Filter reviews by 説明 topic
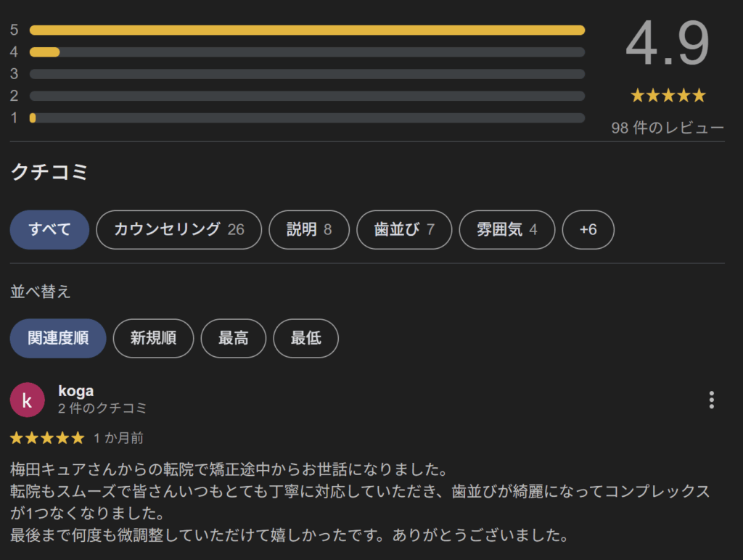The height and width of the screenshot is (560, 743). click(308, 230)
